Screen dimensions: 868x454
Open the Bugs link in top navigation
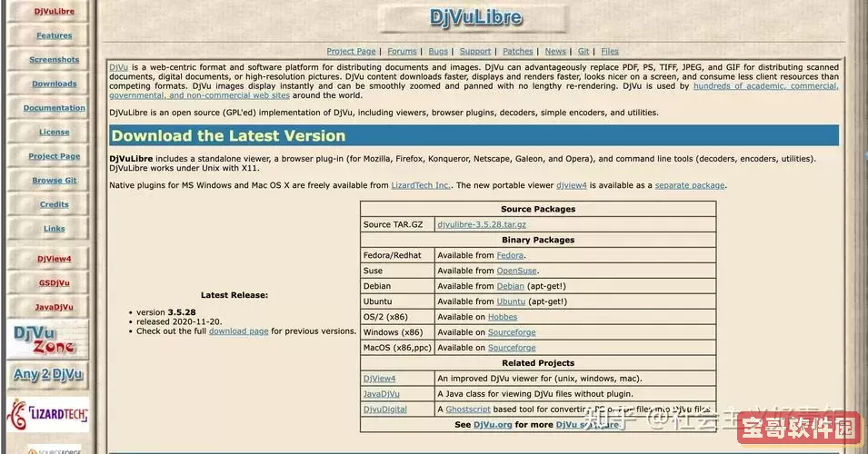(x=438, y=52)
